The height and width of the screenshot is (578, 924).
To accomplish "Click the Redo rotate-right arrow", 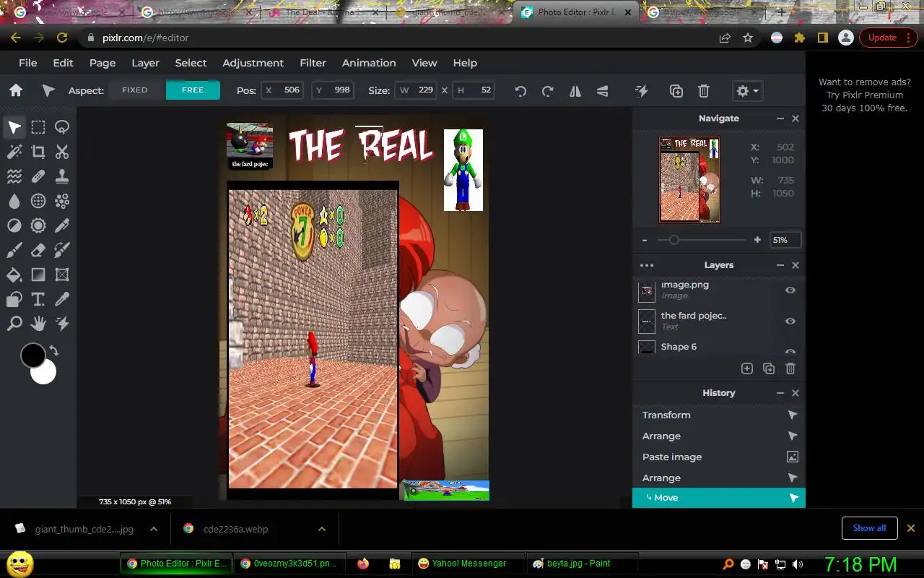I will point(547,91).
